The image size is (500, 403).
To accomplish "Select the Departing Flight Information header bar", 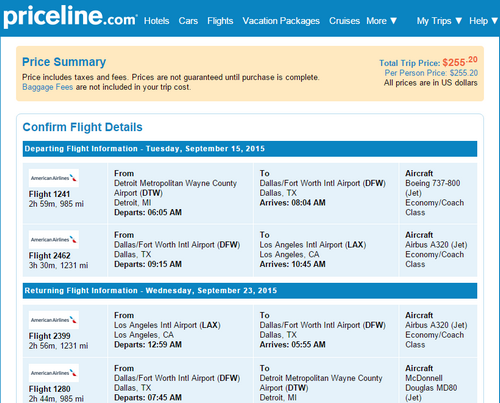I will [250, 149].
